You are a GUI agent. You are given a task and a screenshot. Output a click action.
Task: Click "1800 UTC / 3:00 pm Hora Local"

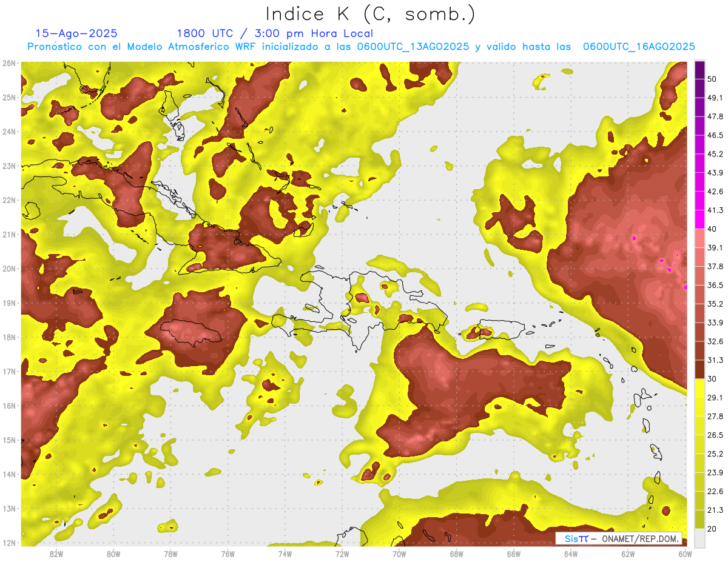[275, 33]
